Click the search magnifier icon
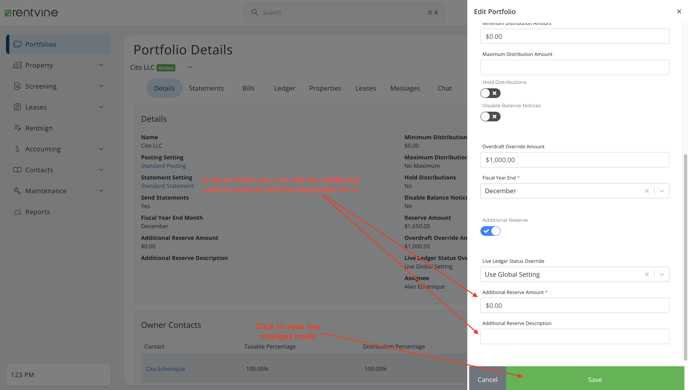 click(254, 12)
